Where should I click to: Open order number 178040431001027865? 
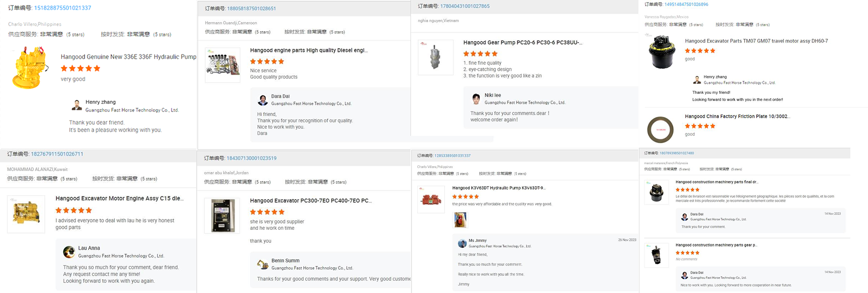pyautogui.click(x=465, y=6)
